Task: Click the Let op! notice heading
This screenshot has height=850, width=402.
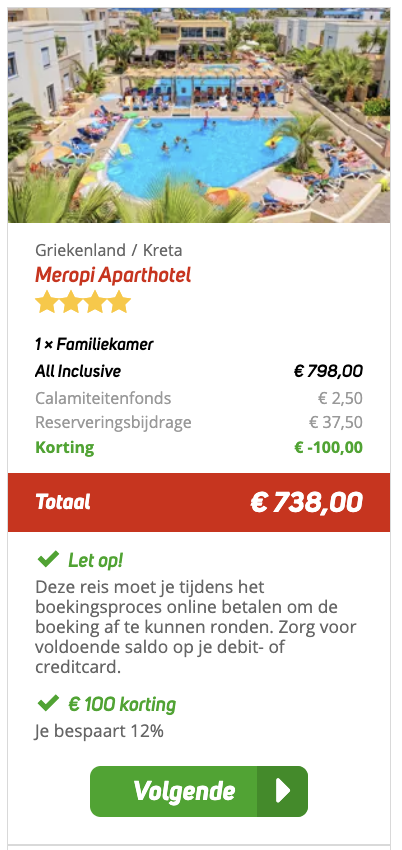Action: tap(96, 560)
